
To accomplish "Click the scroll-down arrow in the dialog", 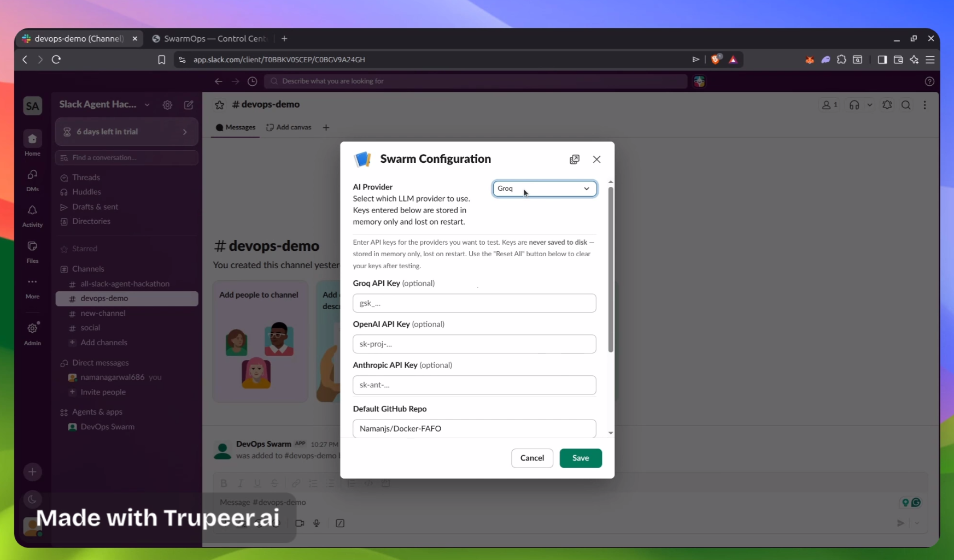I will pyautogui.click(x=611, y=433).
